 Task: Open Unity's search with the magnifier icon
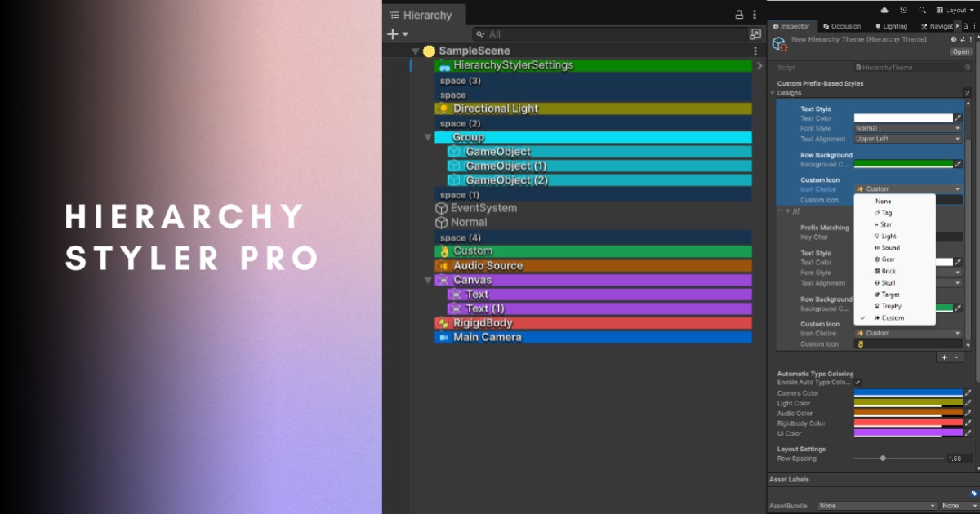922,10
